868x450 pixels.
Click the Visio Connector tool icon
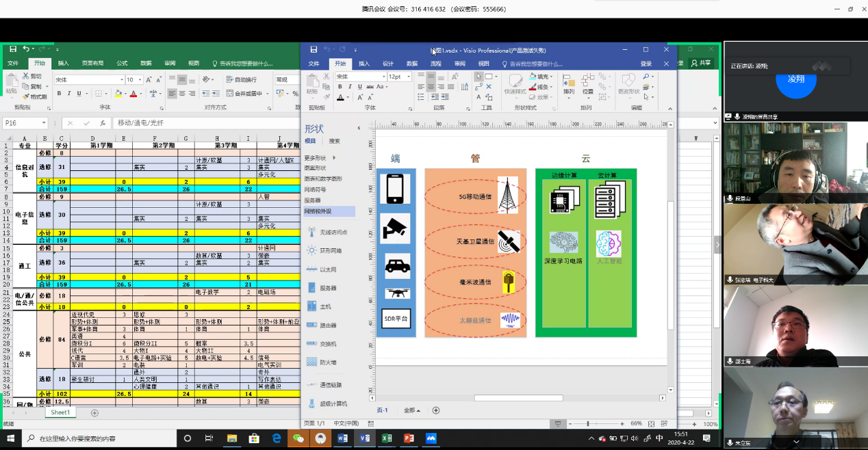point(478,87)
